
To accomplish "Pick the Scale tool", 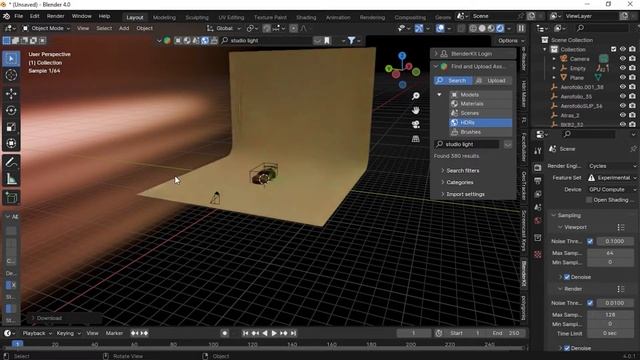I will click(x=11, y=127).
